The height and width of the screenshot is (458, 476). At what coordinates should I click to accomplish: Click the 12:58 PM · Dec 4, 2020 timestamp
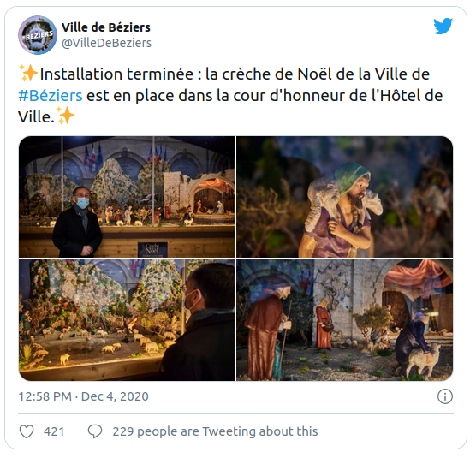pos(84,396)
